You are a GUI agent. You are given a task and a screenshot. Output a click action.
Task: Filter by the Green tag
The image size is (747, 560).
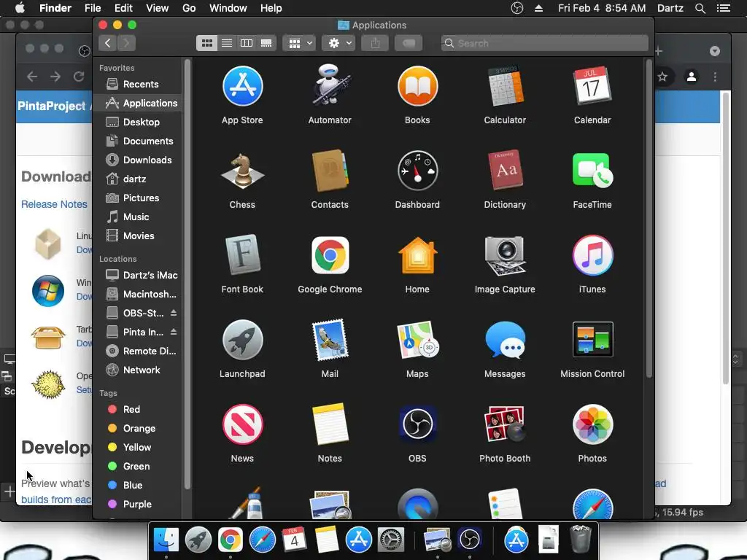click(x=138, y=466)
